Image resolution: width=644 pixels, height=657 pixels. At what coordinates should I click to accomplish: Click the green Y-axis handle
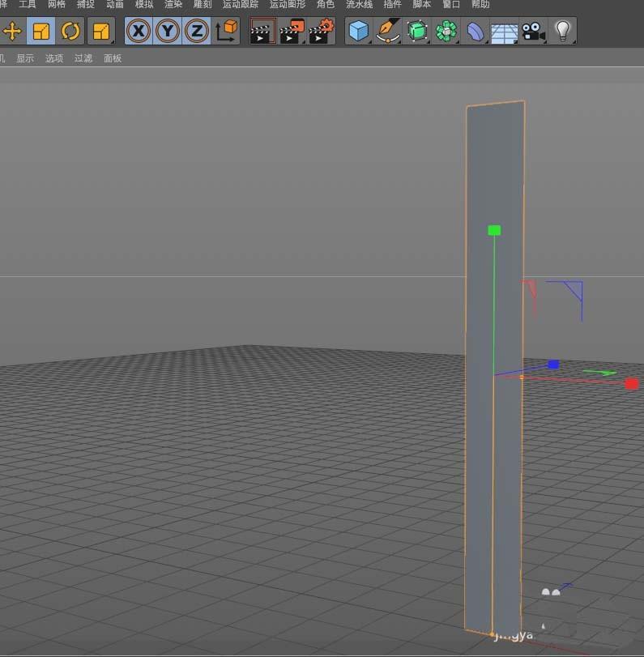[494, 231]
